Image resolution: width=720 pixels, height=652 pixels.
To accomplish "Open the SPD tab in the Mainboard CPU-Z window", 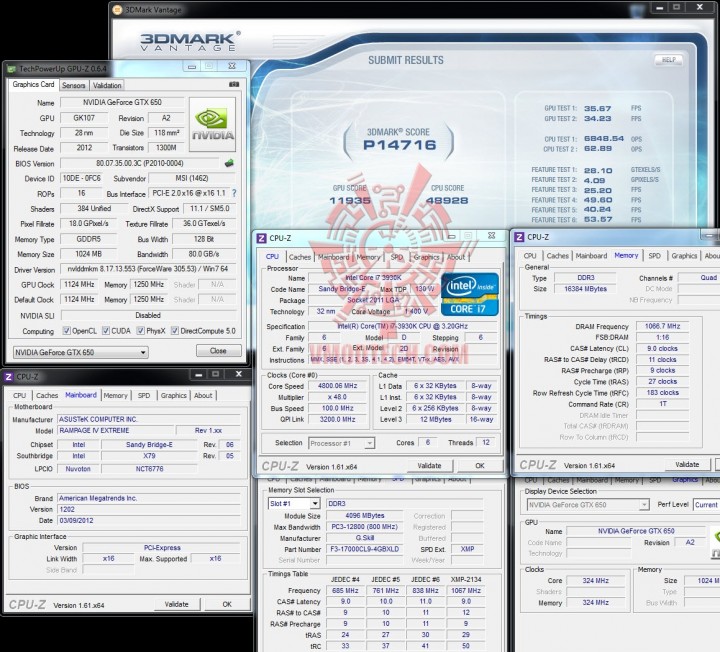I will click(x=144, y=395).
